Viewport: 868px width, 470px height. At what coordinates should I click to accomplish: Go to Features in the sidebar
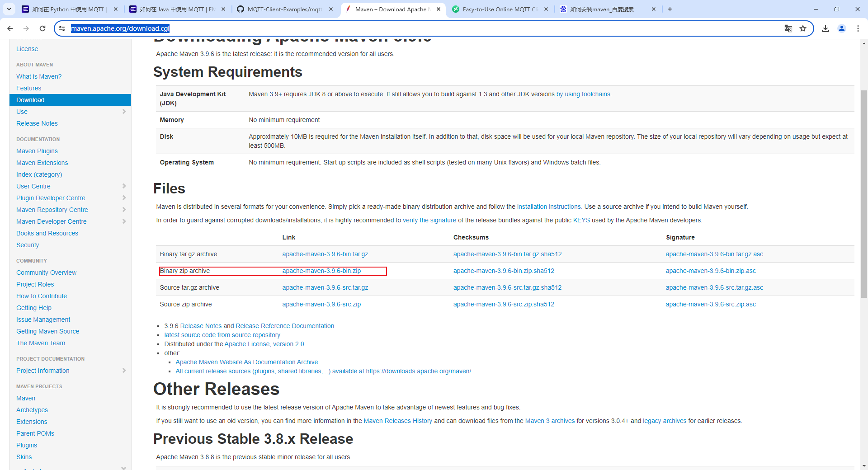[28, 88]
